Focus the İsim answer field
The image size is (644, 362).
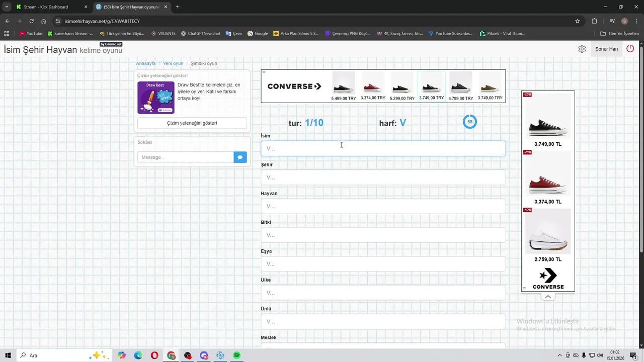pos(383,148)
